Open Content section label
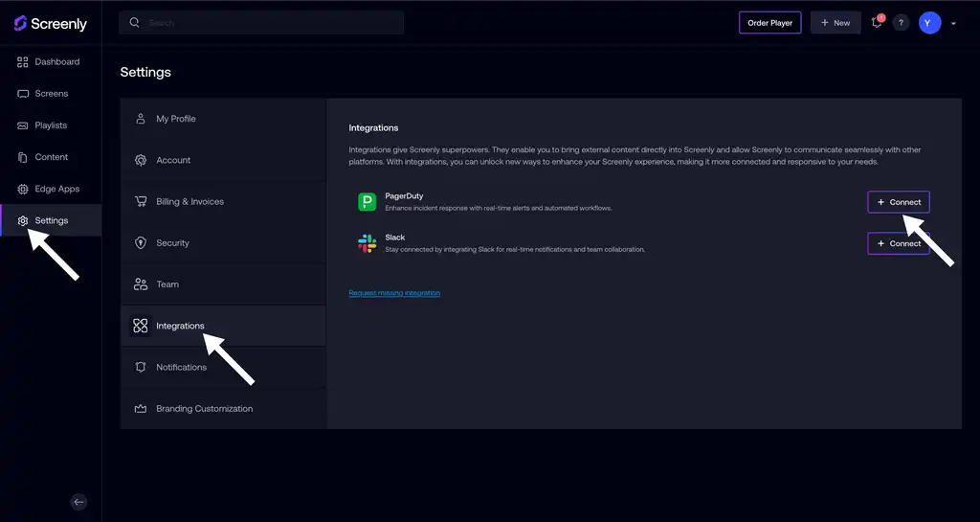The height and width of the screenshot is (522, 980). pos(52,157)
